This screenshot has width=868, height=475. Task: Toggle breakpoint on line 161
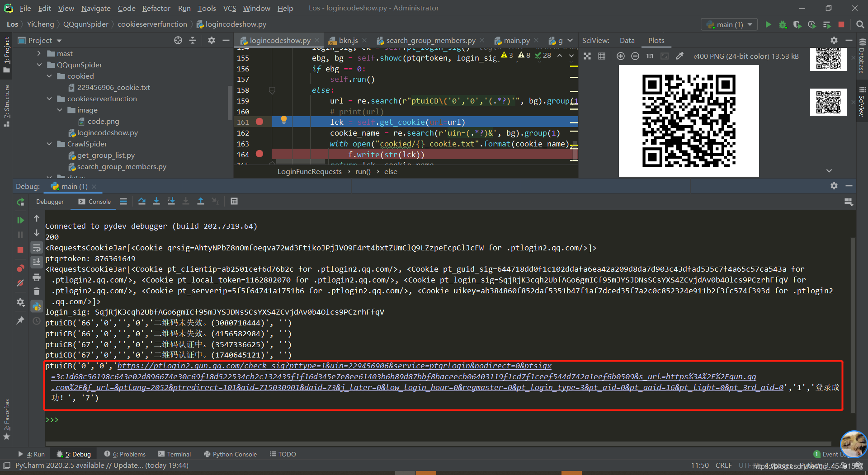pyautogui.click(x=259, y=122)
